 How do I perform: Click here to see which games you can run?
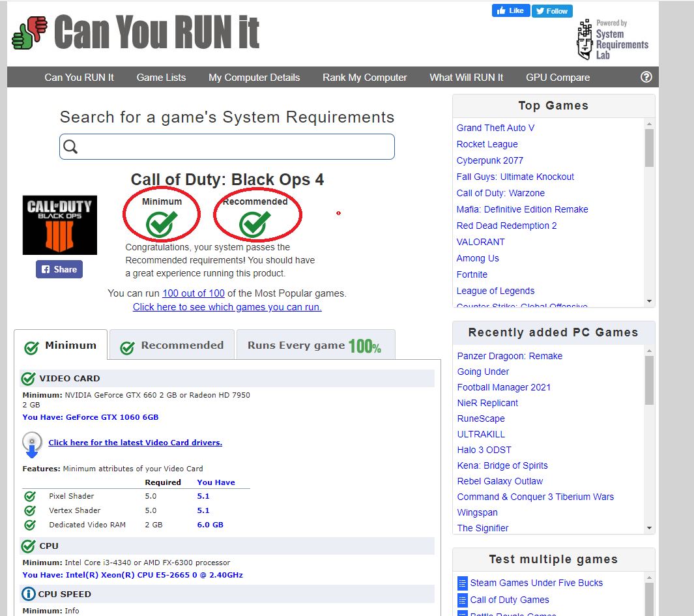(227, 307)
